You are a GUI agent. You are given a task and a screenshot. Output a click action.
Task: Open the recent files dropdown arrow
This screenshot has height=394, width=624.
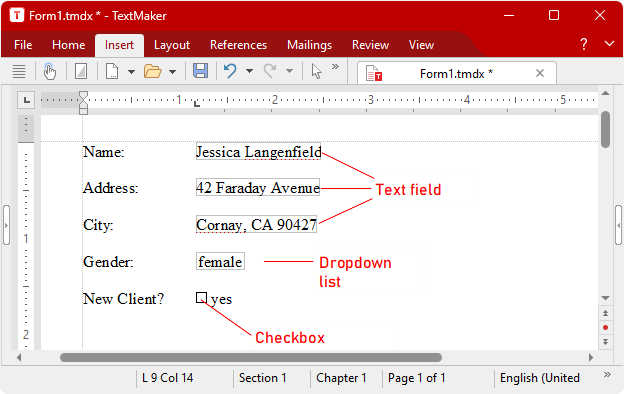pyautogui.click(x=172, y=72)
